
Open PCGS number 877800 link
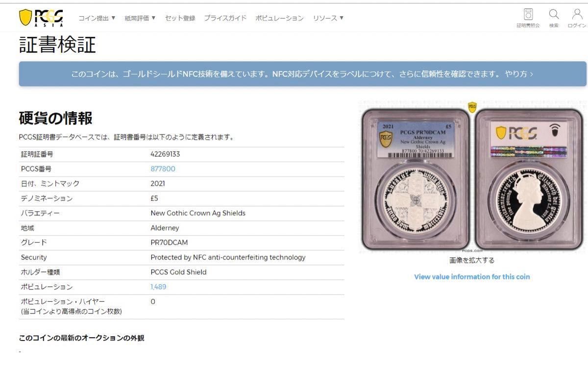(163, 169)
